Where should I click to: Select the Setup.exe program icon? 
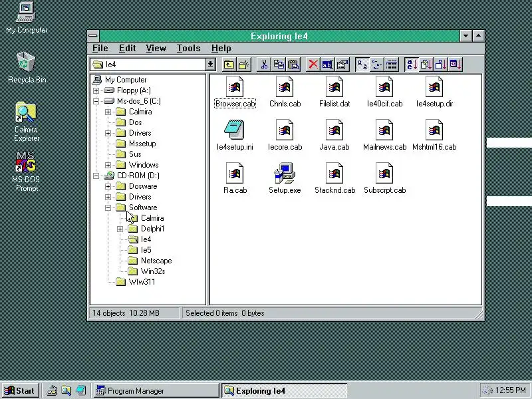285,178
